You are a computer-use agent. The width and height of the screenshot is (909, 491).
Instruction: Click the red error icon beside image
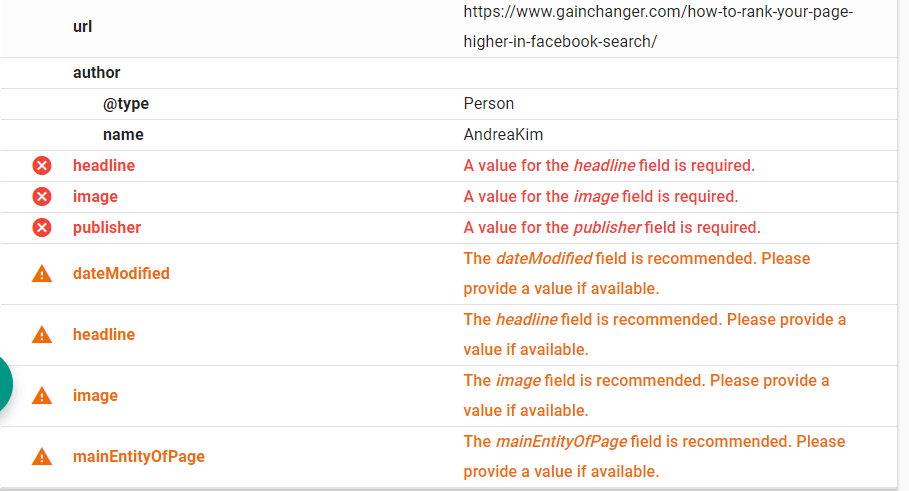pyautogui.click(x=42, y=197)
